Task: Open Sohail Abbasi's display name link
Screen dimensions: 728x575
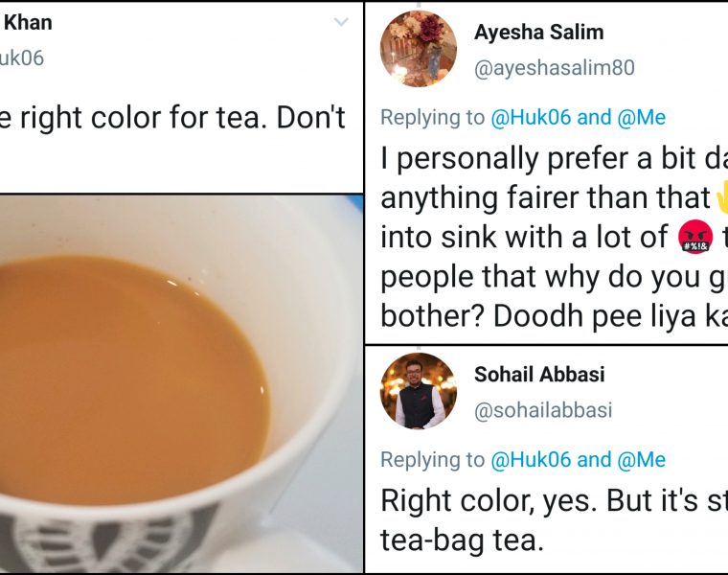Action: click(x=539, y=374)
